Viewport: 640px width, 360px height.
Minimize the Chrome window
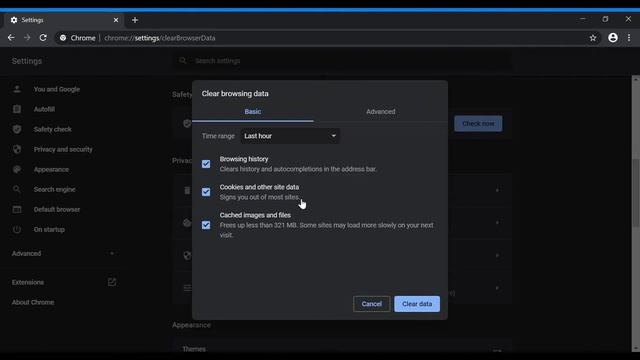582,19
